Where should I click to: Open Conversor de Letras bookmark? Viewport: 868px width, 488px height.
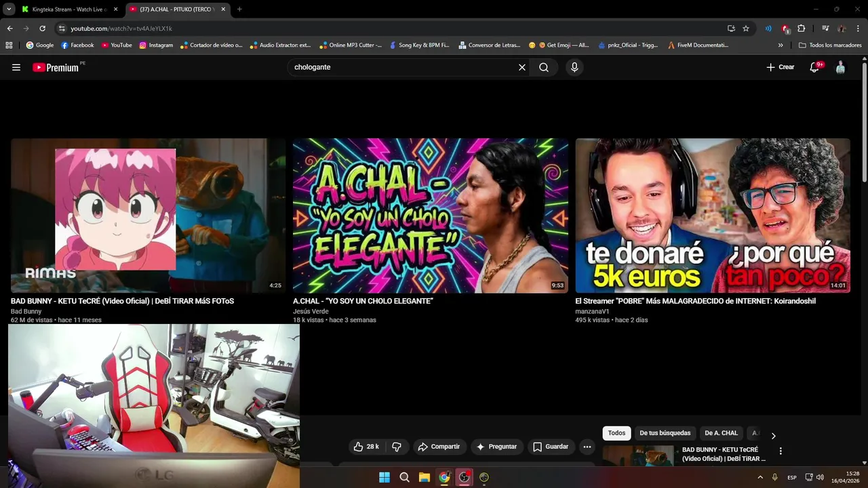pyautogui.click(x=490, y=45)
